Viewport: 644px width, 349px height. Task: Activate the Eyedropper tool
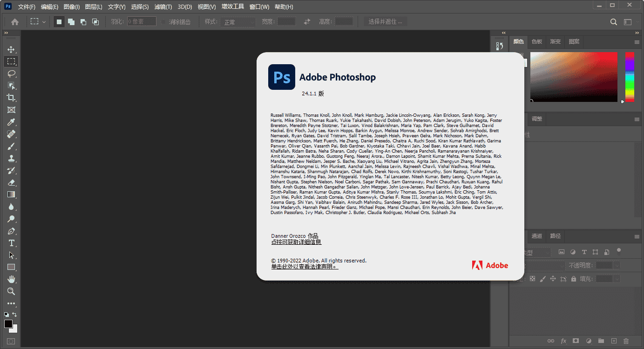click(x=11, y=122)
